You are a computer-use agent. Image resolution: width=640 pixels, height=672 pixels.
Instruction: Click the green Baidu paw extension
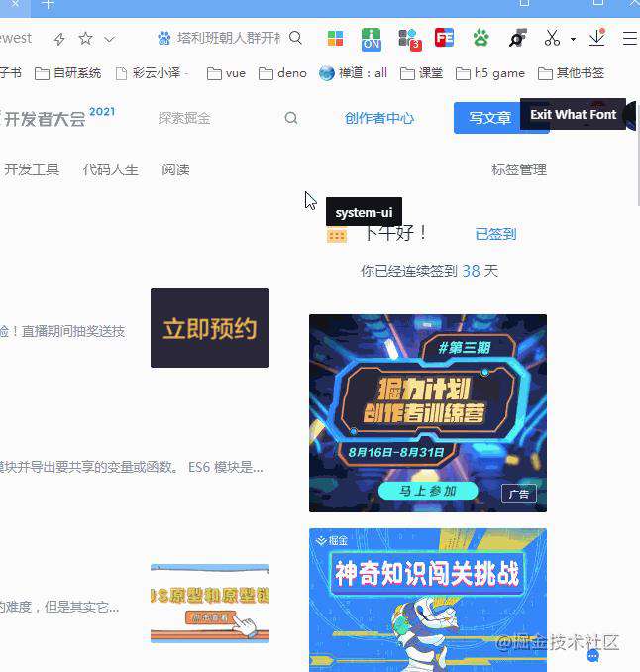point(481,38)
